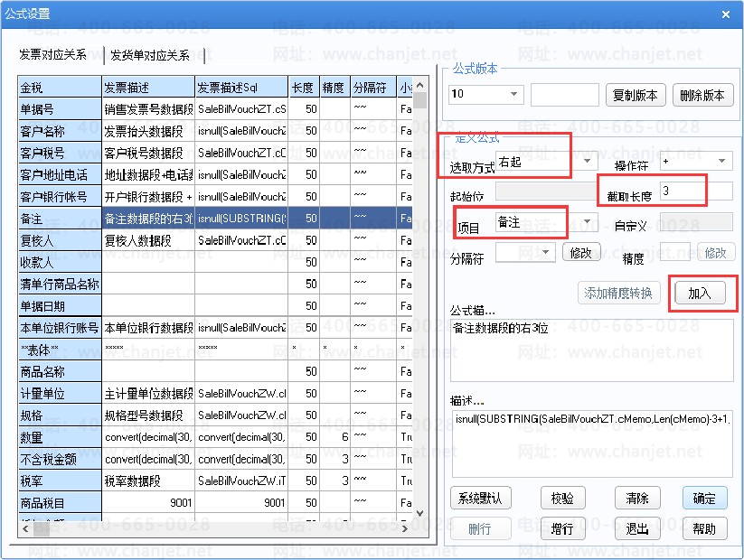The width and height of the screenshot is (744, 560).
Task: Select the 不含税金额 row
Action: [x=60, y=459]
